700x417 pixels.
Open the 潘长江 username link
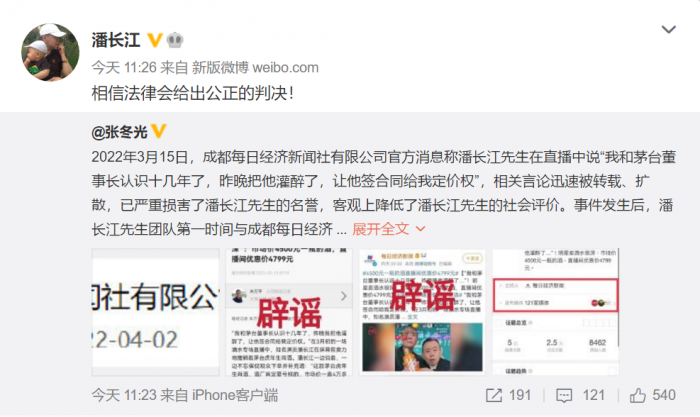pyautogui.click(x=116, y=40)
